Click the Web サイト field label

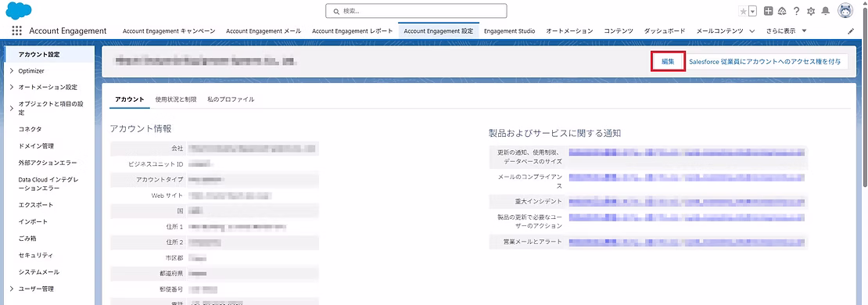tap(167, 196)
